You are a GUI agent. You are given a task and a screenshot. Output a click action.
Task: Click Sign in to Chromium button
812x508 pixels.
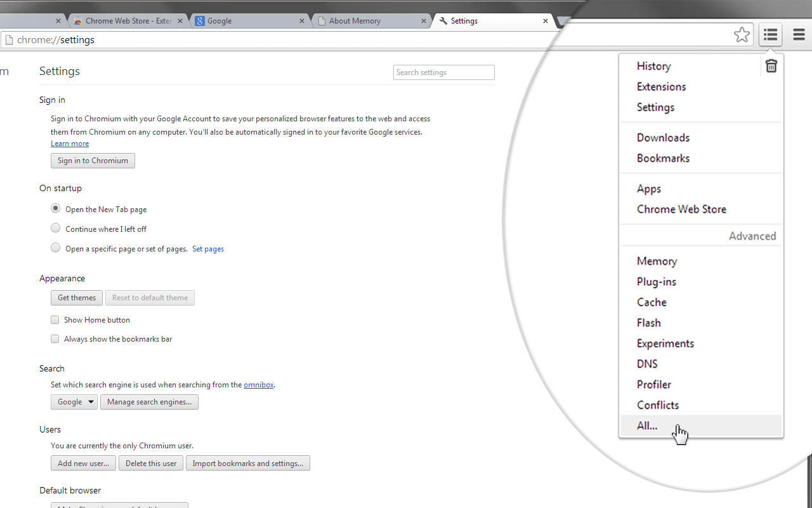93,161
